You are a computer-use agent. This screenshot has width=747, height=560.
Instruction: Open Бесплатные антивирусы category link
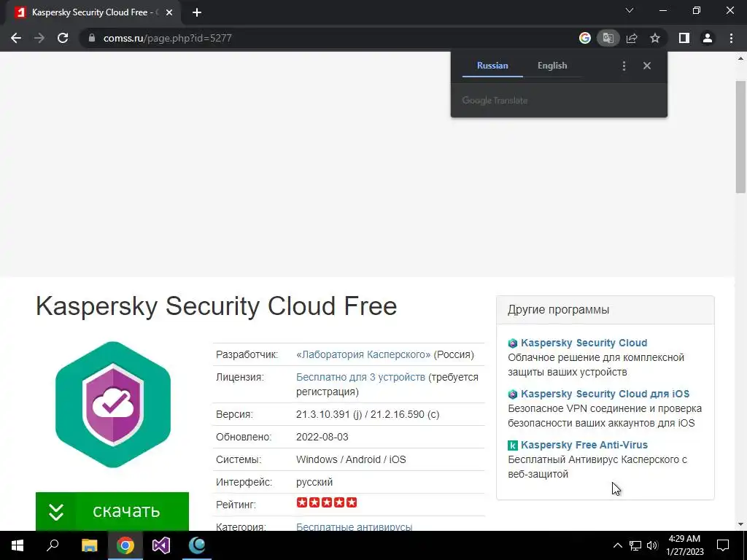click(355, 526)
